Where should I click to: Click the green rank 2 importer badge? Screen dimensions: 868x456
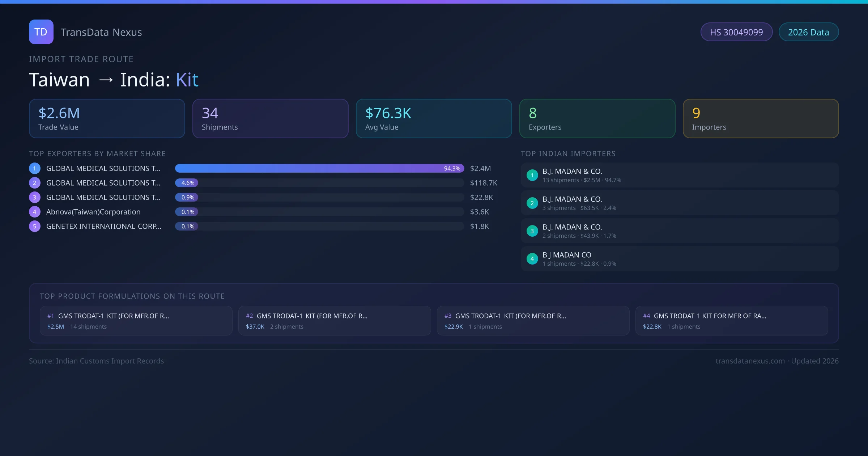[x=532, y=203]
